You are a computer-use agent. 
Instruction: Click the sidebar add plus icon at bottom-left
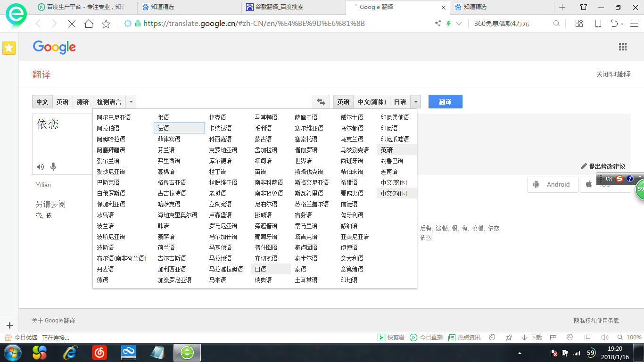pyautogui.click(x=9, y=325)
